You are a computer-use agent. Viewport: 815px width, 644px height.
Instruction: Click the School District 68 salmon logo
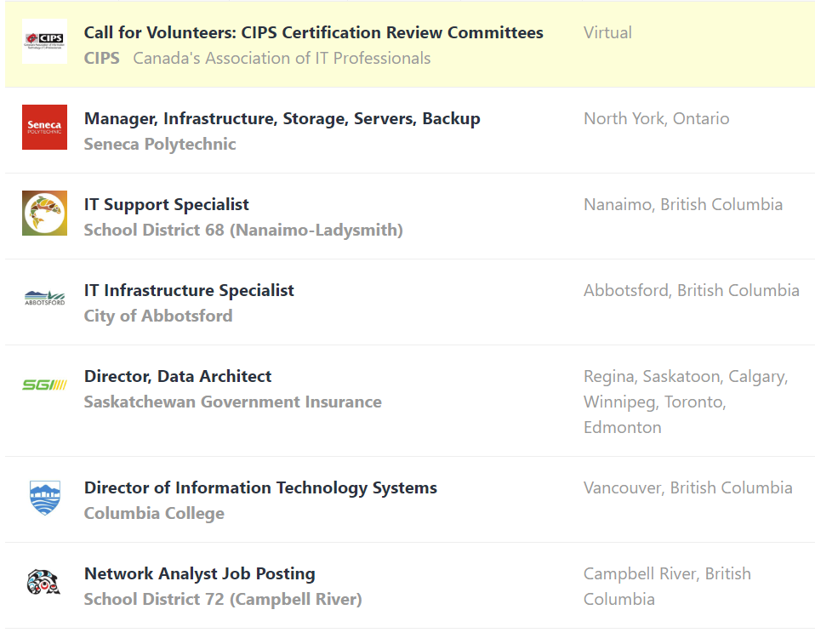pos(44,214)
